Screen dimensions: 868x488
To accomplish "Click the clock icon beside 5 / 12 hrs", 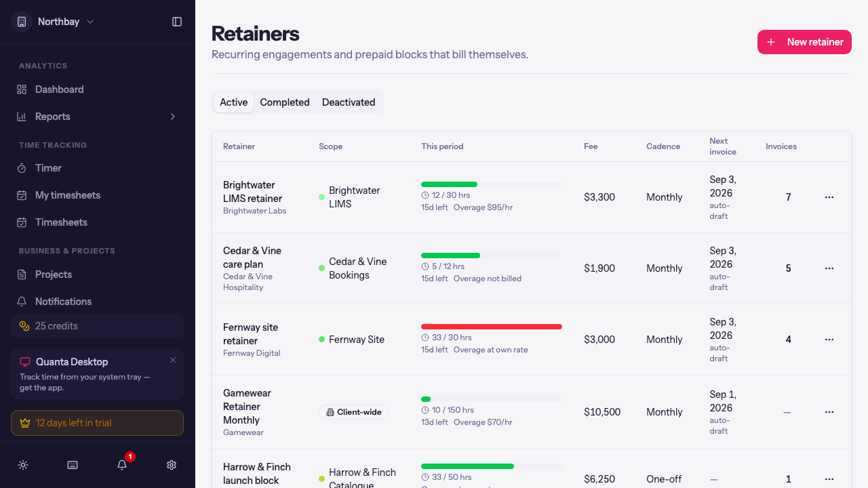I will click(x=425, y=266).
